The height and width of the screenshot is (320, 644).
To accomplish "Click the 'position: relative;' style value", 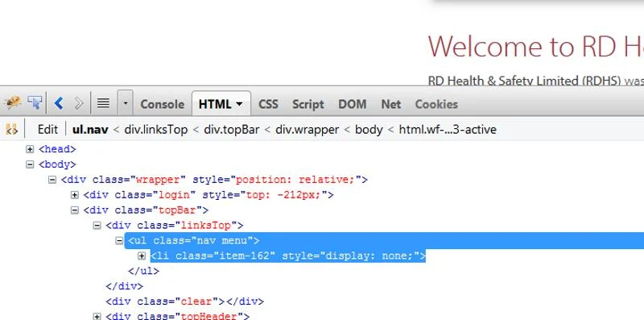I will (295, 180).
